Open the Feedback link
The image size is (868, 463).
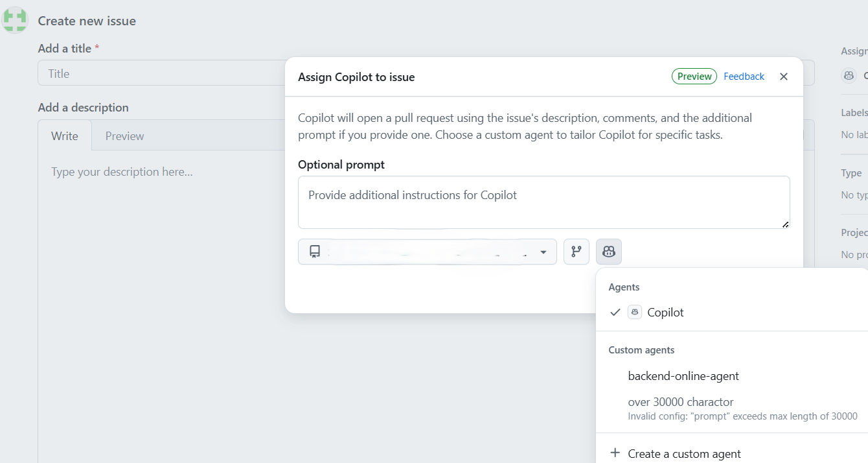click(744, 77)
